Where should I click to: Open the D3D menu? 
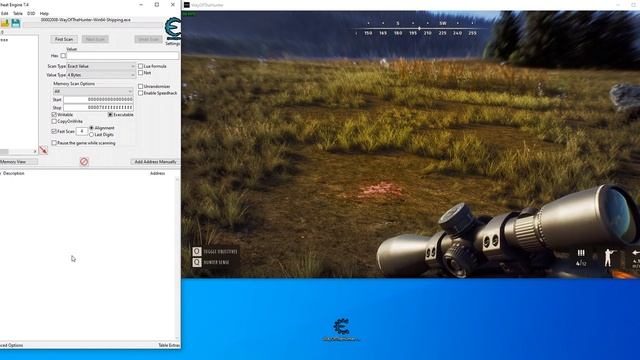point(31,13)
